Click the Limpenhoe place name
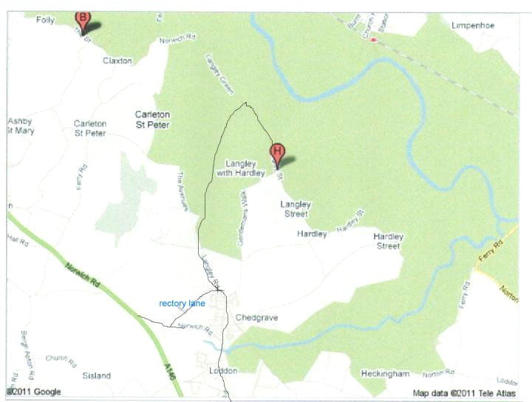 pos(473,25)
